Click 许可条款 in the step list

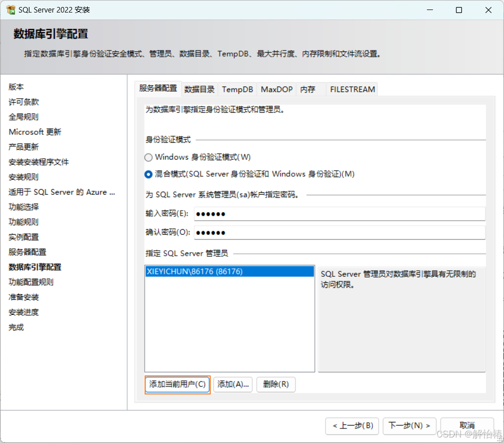pyautogui.click(x=24, y=102)
